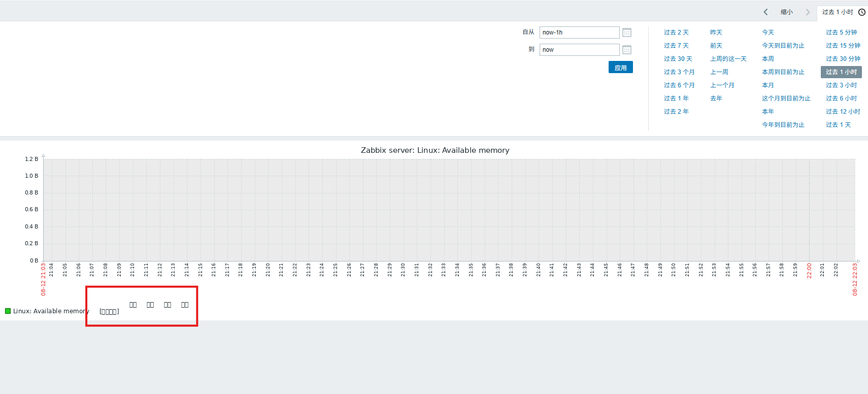Click the highlighted 过去 1 小时 option

841,72
